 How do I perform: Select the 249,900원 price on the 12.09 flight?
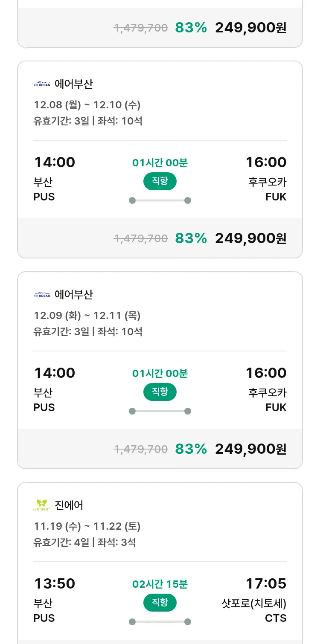(x=250, y=449)
